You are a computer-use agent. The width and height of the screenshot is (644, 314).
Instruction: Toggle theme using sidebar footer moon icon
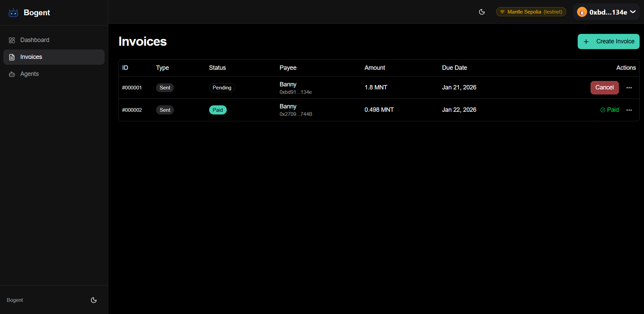pos(94,300)
